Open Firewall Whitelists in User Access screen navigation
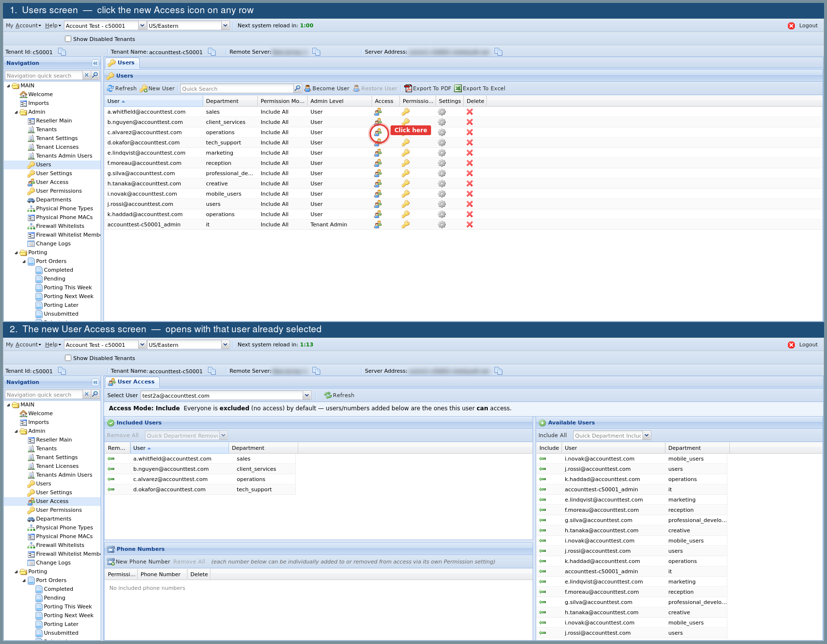Viewport: 827px width, 644px height. tap(60, 545)
